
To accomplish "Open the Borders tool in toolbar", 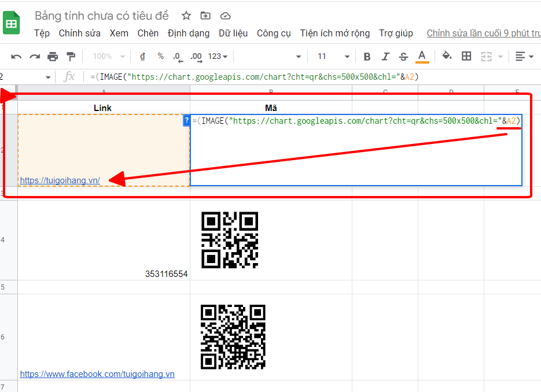I will point(466,56).
